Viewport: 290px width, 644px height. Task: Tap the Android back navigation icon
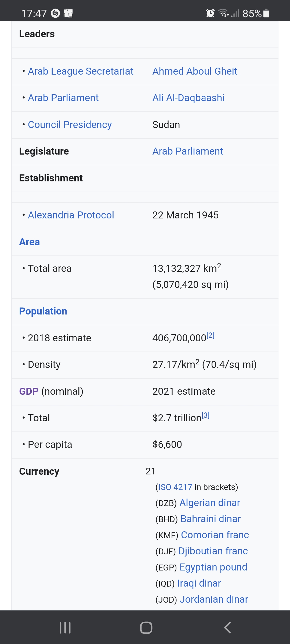point(227,628)
